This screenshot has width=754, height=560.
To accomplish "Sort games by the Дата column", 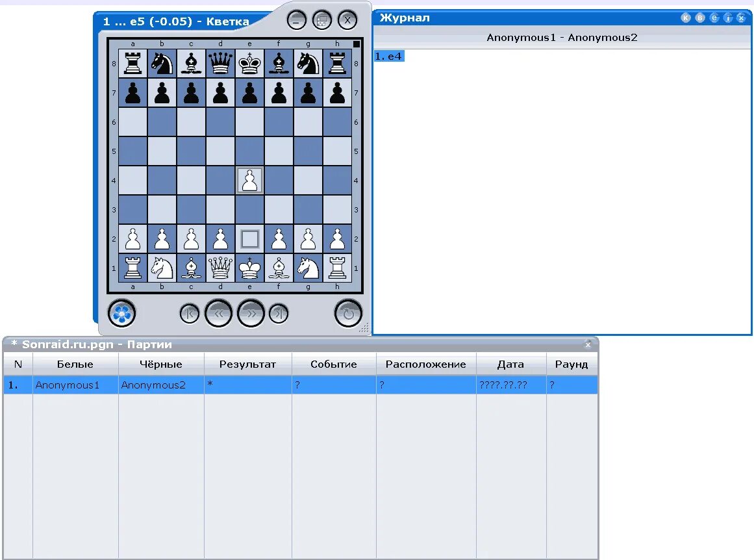I will [511, 364].
